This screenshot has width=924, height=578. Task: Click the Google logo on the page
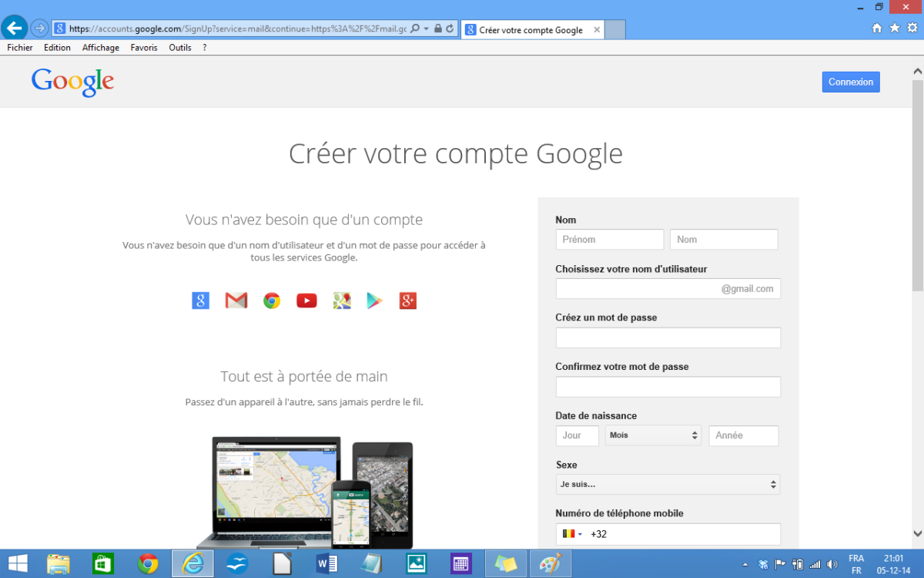[x=72, y=82]
